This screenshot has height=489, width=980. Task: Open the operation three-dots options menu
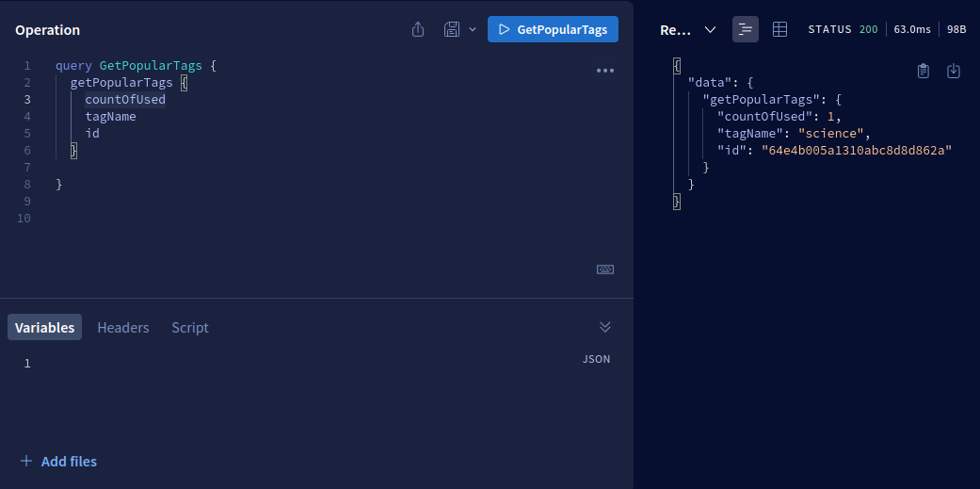[605, 71]
